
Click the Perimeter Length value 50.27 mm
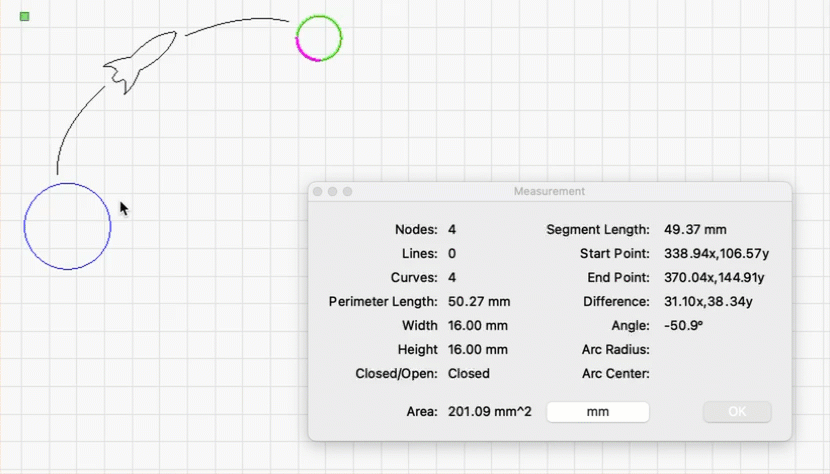[479, 302]
